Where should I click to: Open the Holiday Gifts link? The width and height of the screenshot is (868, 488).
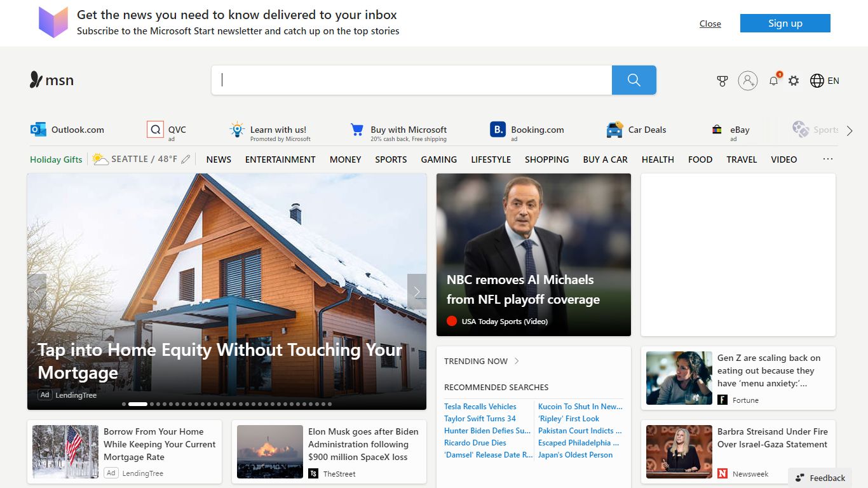pyautogui.click(x=56, y=159)
